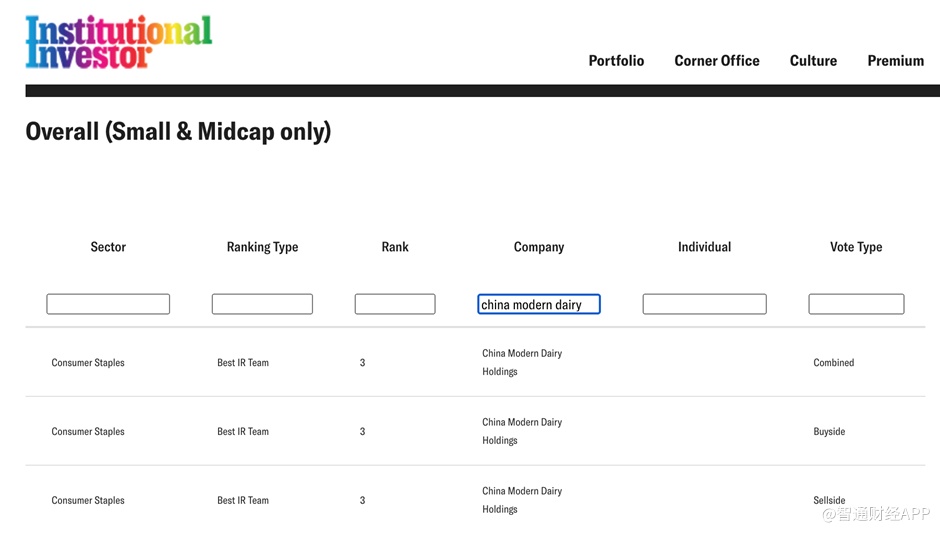The image size is (940, 533).
Task: Click Company filter containing china modern dairy
Action: (x=539, y=304)
